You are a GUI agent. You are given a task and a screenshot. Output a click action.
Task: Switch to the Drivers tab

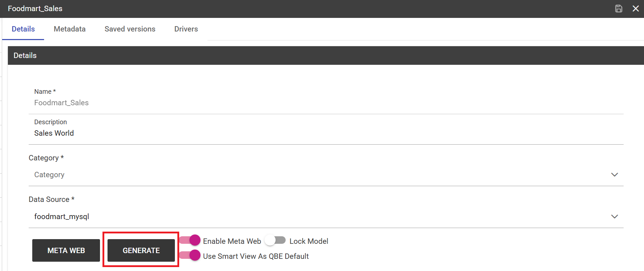(186, 29)
